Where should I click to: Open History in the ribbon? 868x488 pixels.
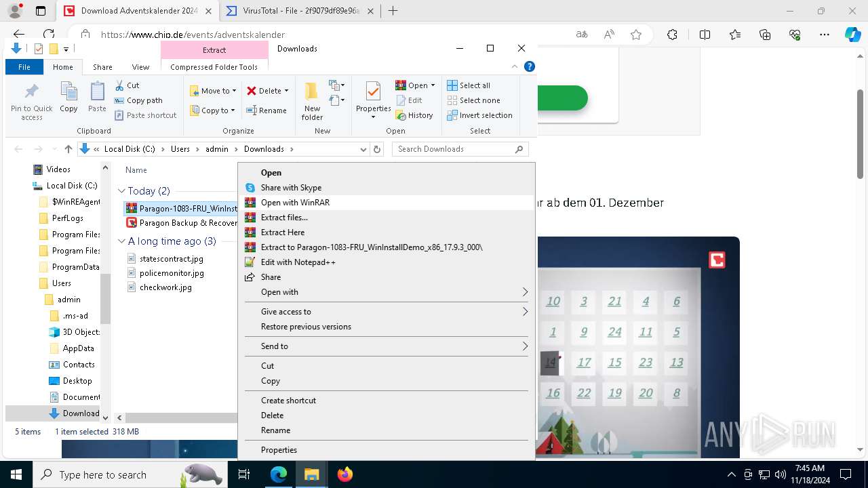414,115
